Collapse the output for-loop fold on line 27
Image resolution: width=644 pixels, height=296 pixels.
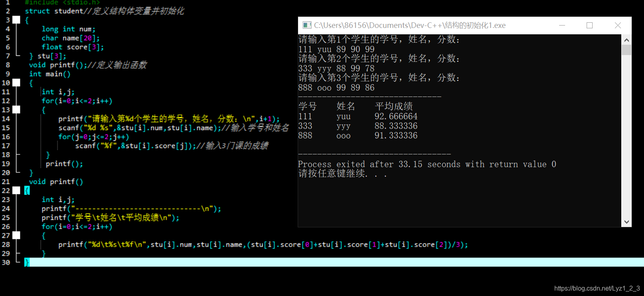[x=16, y=235]
